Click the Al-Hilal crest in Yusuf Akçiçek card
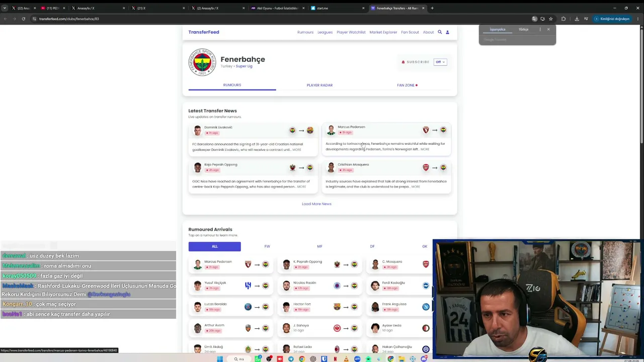 tap(248, 286)
